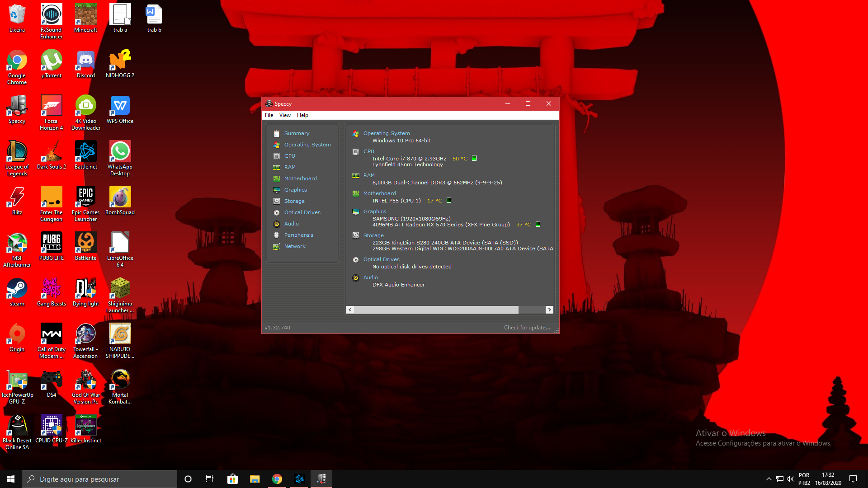Screen dimensions: 868x488
Task: Open the Windows Start menu
Action: tap(11, 479)
